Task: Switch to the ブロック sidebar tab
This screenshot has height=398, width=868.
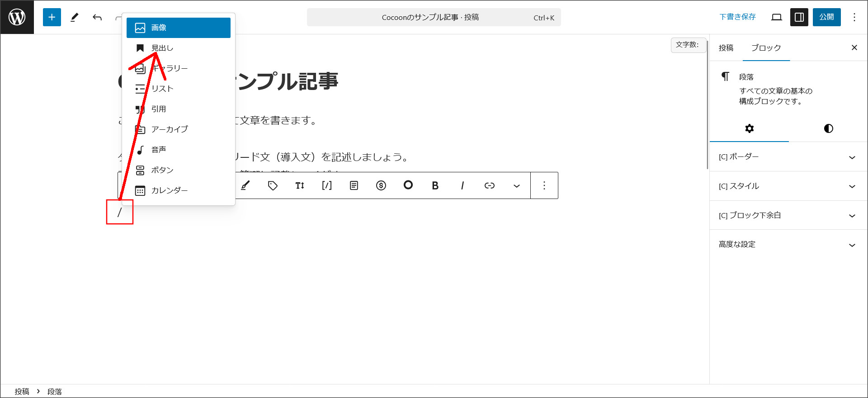Action: (766, 48)
